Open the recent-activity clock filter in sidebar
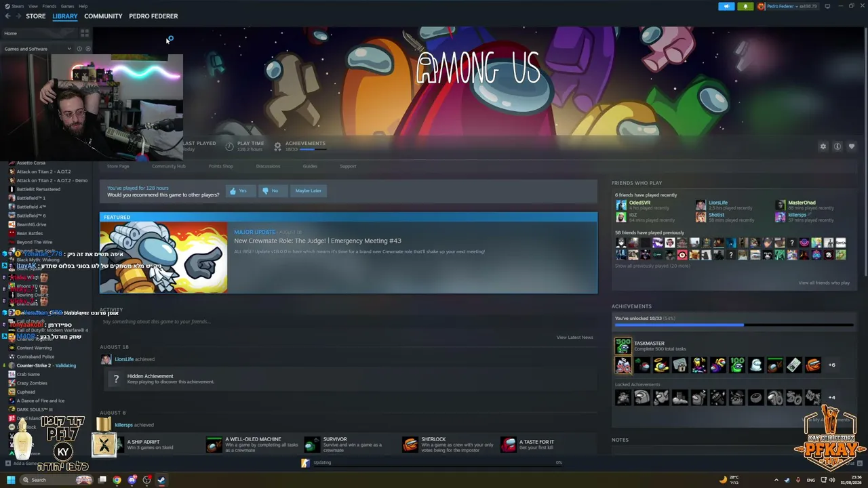The height and width of the screenshot is (488, 868). click(79, 49)
